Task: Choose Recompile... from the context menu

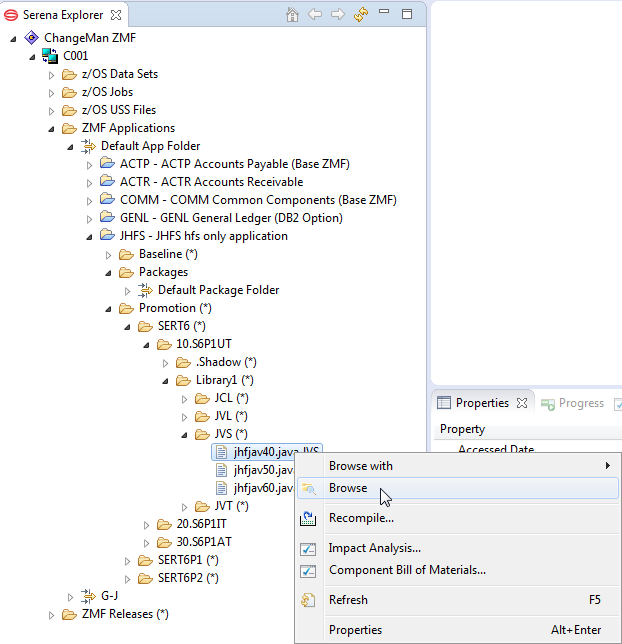Action: tap(457, 518)
